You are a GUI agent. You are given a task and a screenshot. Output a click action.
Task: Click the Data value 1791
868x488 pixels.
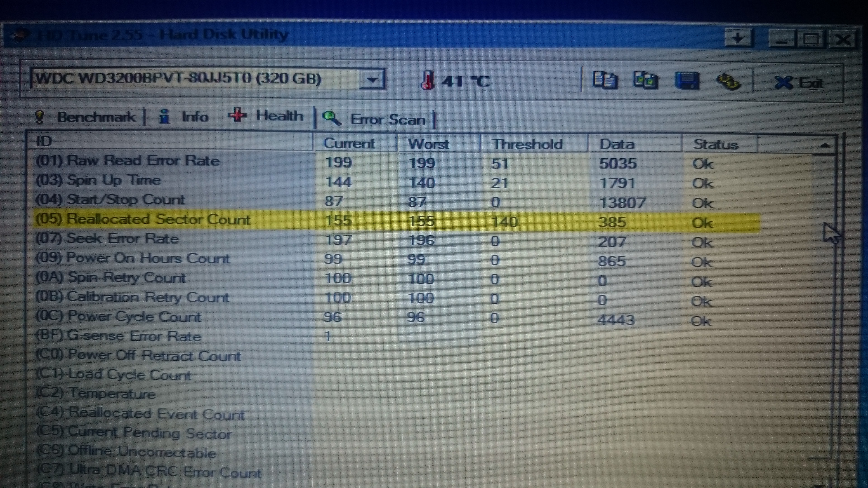(617, 183)
